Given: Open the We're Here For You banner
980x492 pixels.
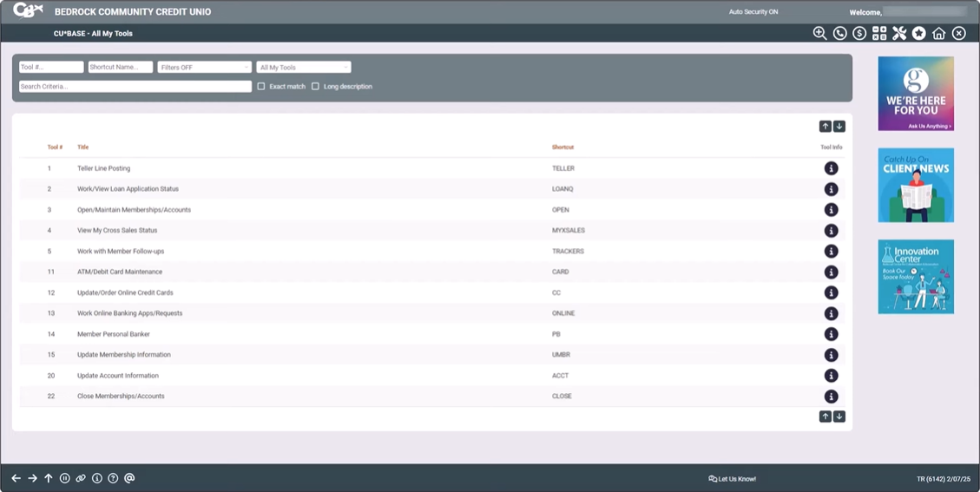Looking at the screenshot, I should pos(916,94).
